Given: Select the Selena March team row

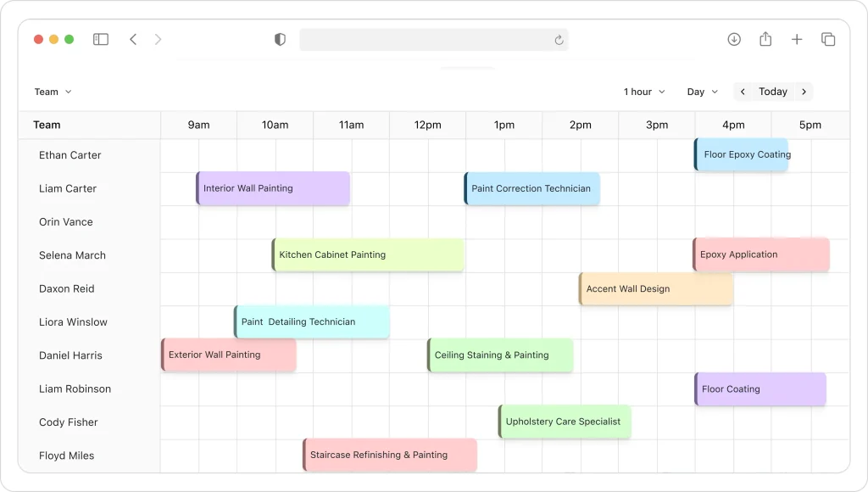Looking at the screenshot, I should pos(72,255).
